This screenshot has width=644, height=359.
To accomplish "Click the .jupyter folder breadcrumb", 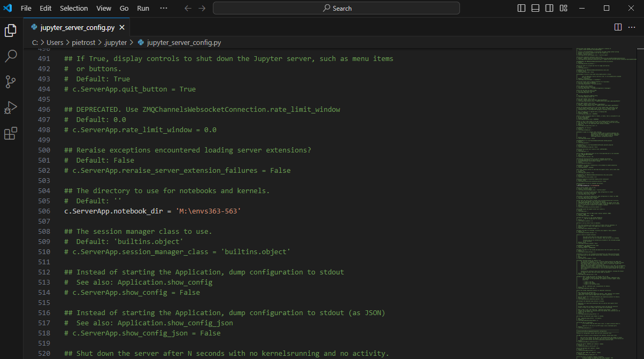I will [116, 42].
